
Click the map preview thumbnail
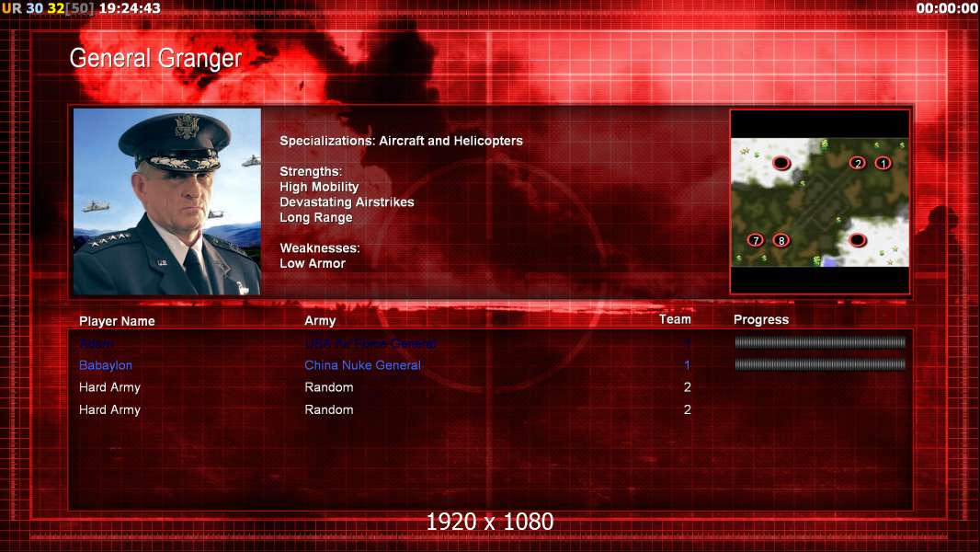820,201
